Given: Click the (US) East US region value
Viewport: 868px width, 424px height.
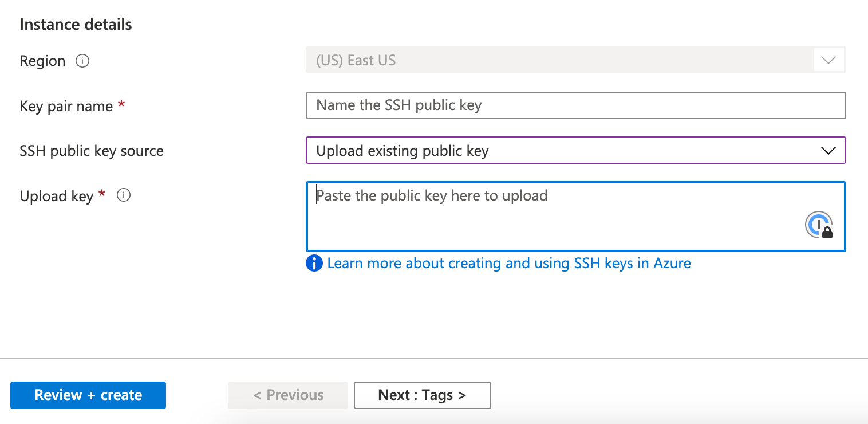Looking at the screenshot, I should point(356,60).
